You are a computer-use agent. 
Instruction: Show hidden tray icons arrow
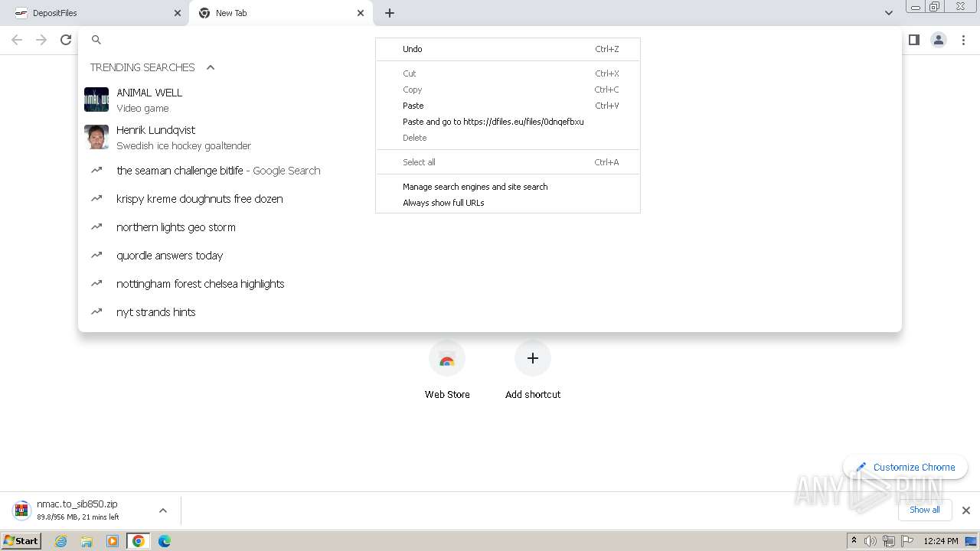pos(854,541)
